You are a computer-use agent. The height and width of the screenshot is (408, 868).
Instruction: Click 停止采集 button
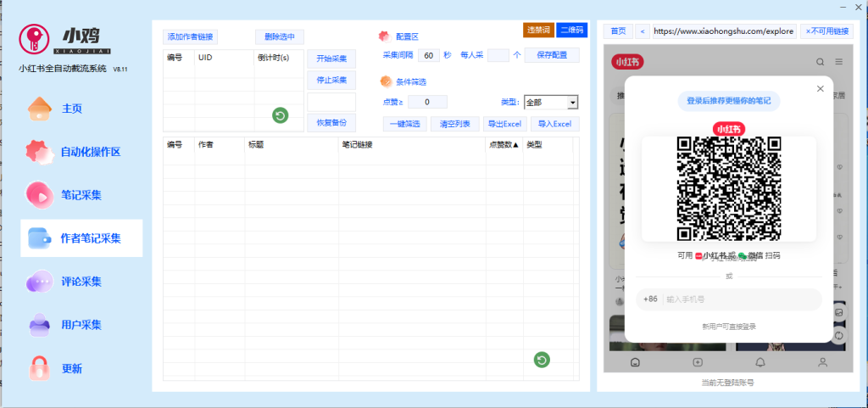[331, 80]
